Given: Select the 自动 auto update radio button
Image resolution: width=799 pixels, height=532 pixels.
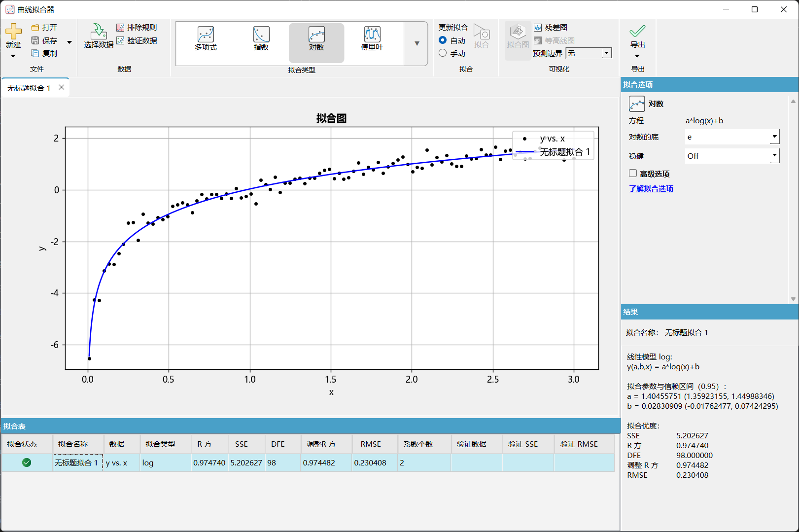Looking at the screenshot, I should [443, 40].
